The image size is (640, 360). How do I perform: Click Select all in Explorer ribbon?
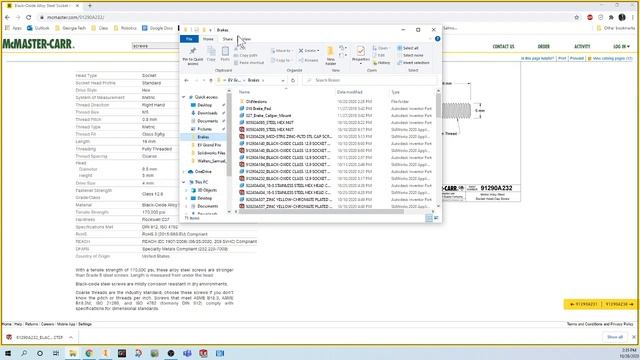click(x=408, y=48)
